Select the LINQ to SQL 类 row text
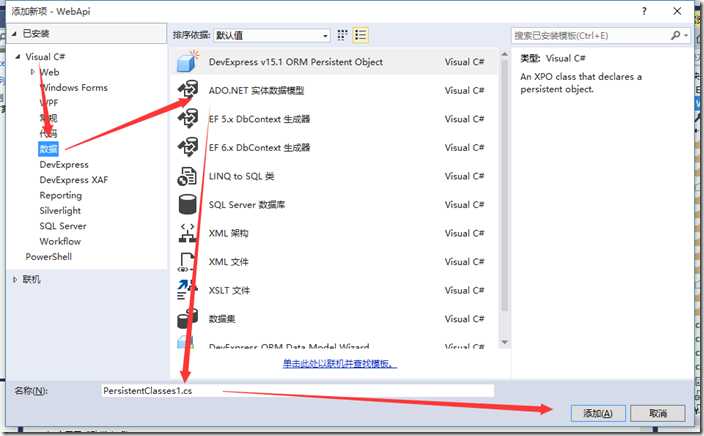704x436 pixels. point(241,176)
